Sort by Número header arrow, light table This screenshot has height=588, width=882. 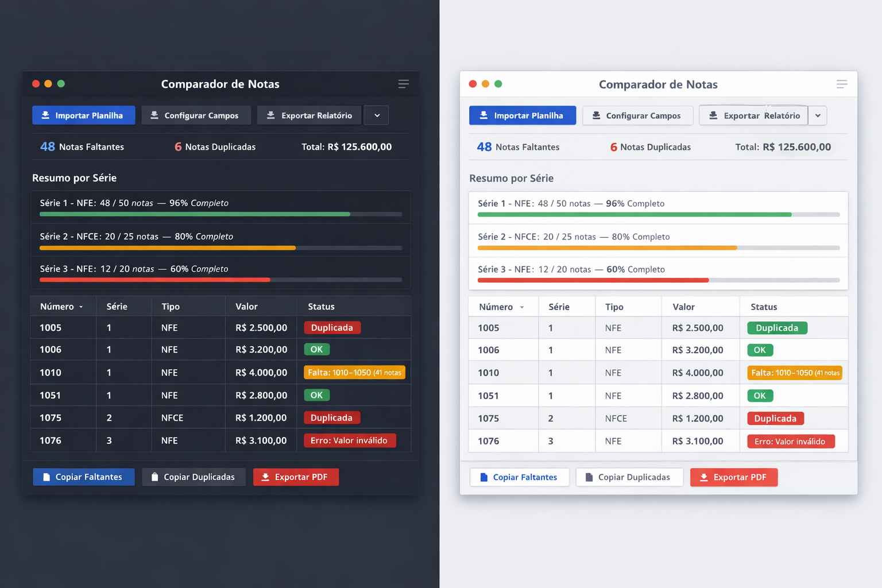coord(522,307)
